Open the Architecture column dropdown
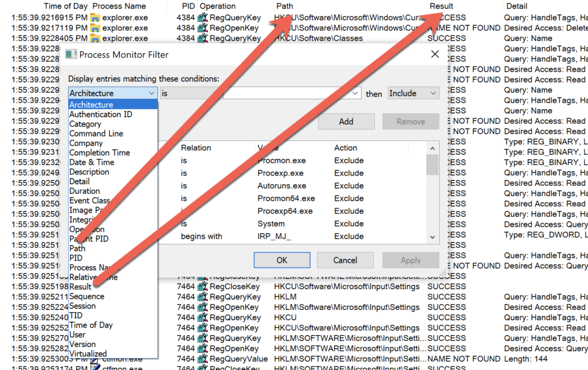 click(152, 93)
